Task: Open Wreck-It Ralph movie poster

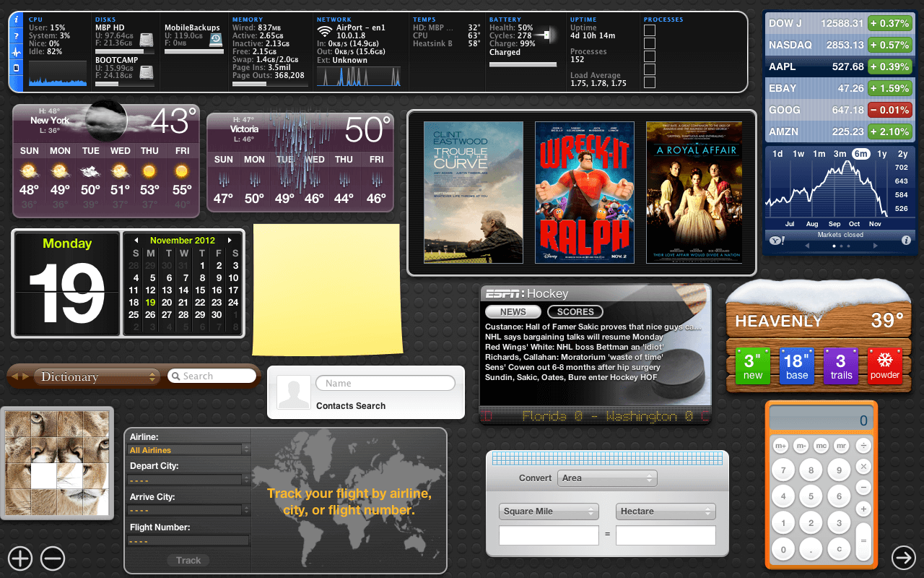Action: (585, 193)
